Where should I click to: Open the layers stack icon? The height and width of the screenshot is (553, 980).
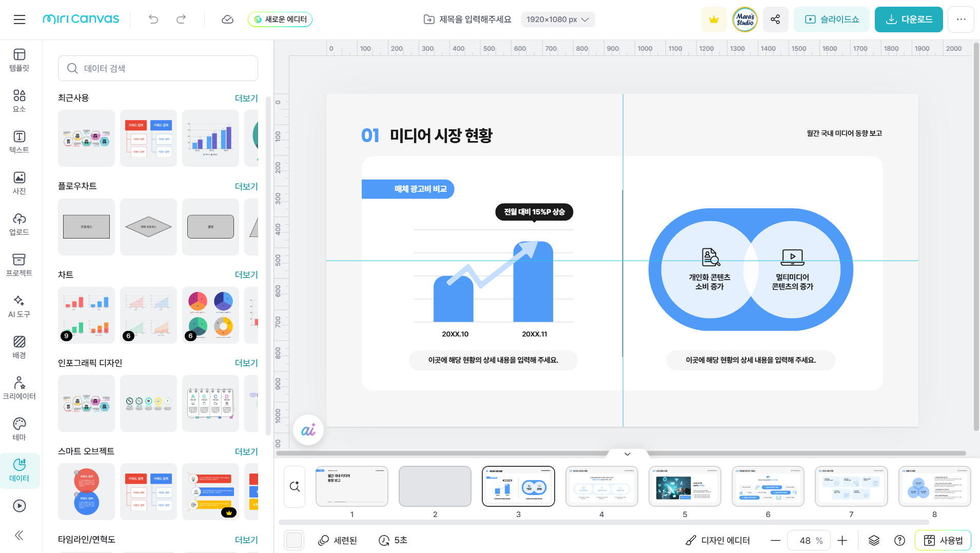coord(874,540)
